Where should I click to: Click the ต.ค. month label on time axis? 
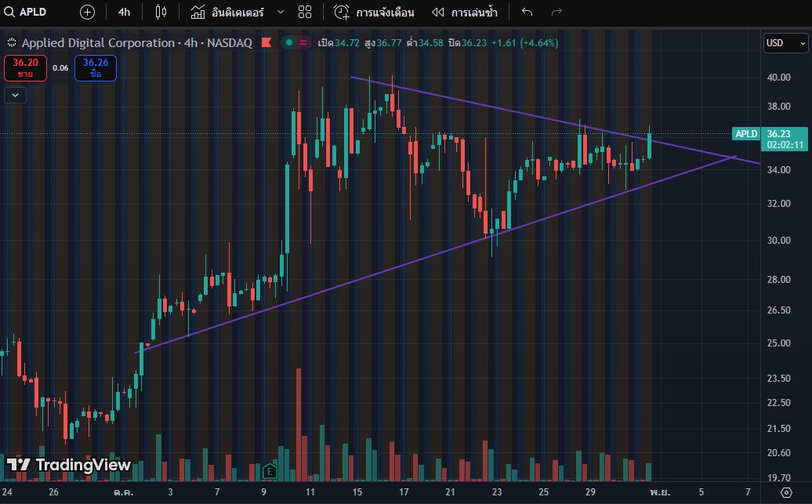(x=123, y=492)
